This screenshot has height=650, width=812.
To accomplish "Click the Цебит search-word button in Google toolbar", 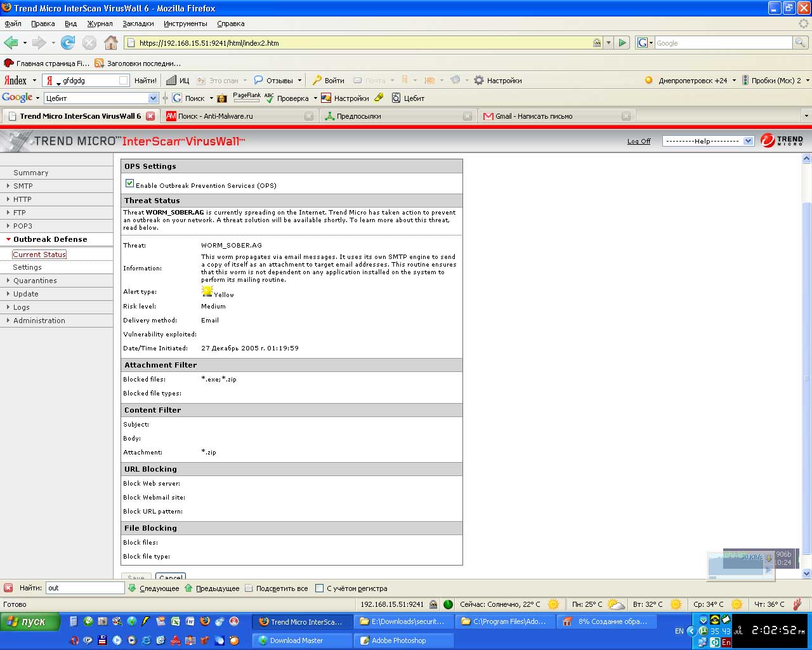I will (x=408, y=98).
